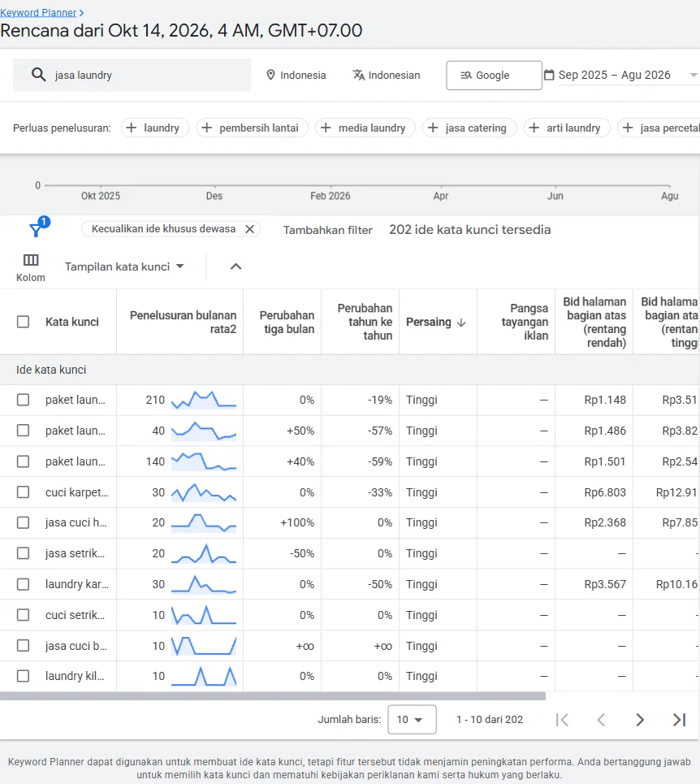
Task: Check the laundry kil... row checkbox
Action: [23, 676]
